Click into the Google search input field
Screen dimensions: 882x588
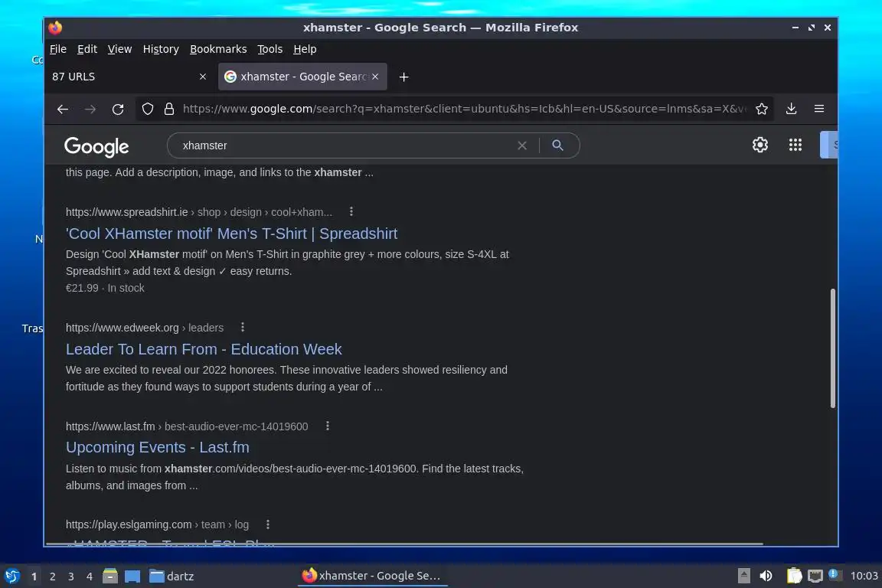[343, 145]
